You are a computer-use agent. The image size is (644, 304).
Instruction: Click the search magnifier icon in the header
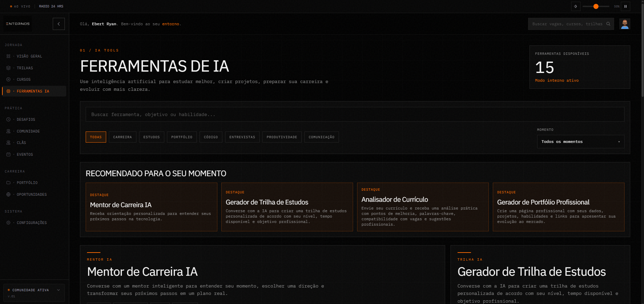tap(608, 24)
